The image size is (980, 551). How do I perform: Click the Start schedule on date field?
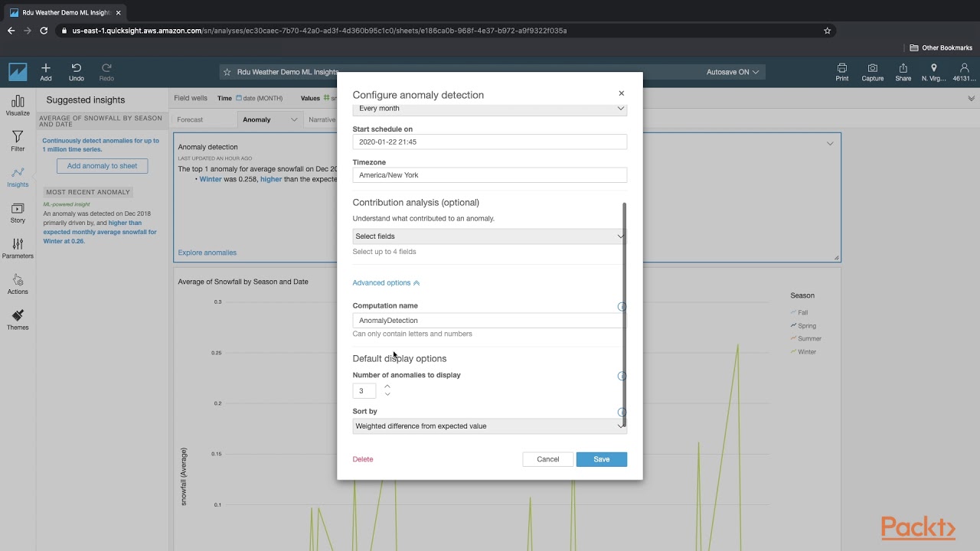pyautogui.click(x=490, y=142)
